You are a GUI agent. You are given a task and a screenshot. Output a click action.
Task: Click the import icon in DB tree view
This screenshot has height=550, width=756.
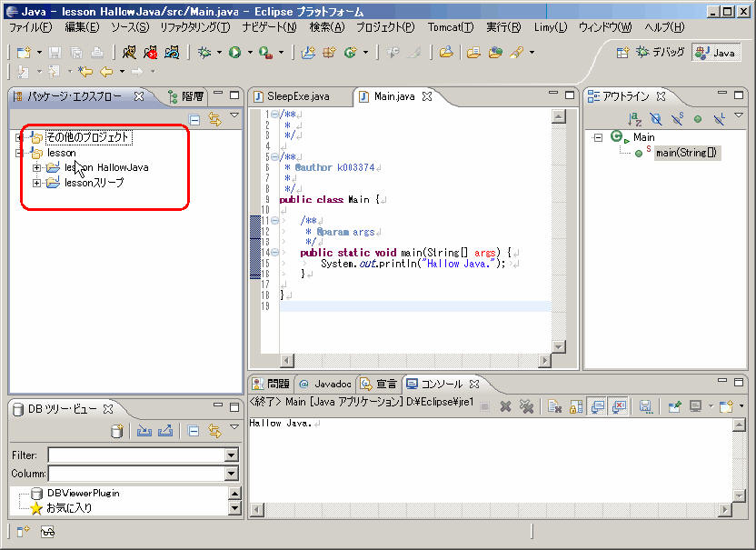144,431
